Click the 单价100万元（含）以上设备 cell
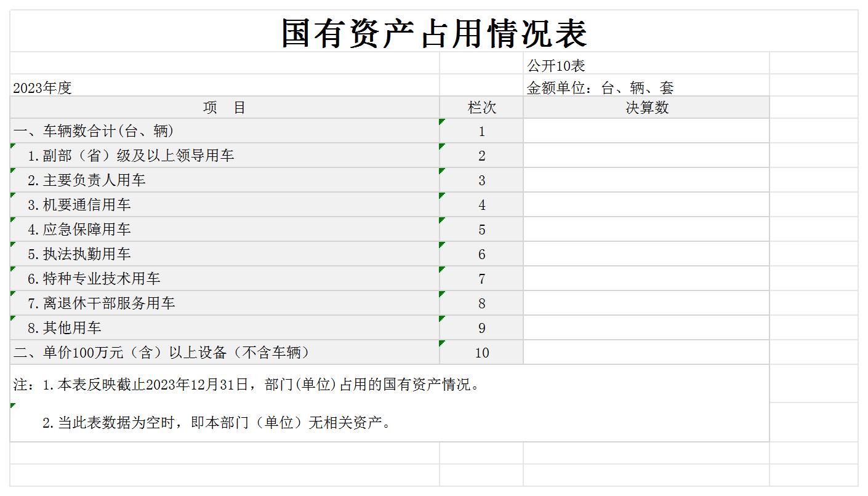Image resolution: width=868 pixels, height=496 pixels. (x=225, y=353)
